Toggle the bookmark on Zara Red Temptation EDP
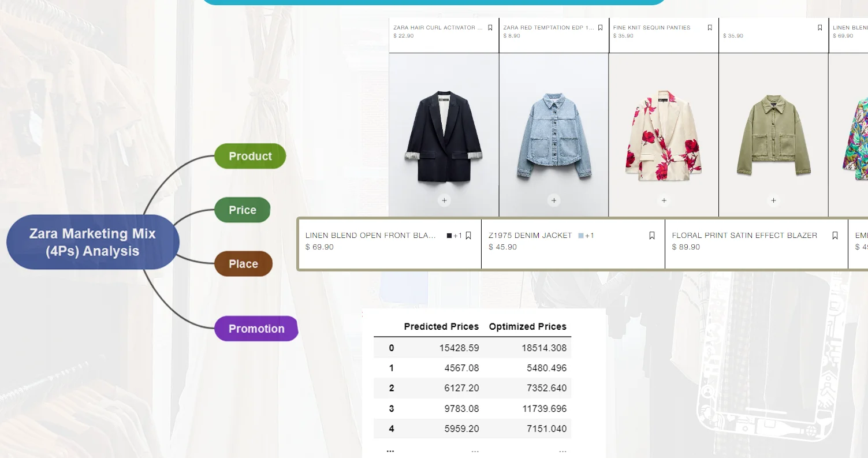The image size is (868, 458). tap(600, 27)
